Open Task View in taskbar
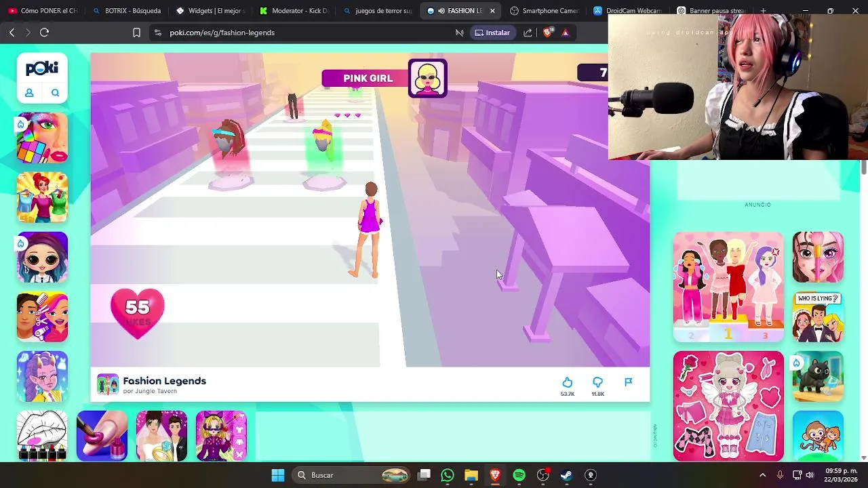Screen dimensions: 868x488 [424, 475]
